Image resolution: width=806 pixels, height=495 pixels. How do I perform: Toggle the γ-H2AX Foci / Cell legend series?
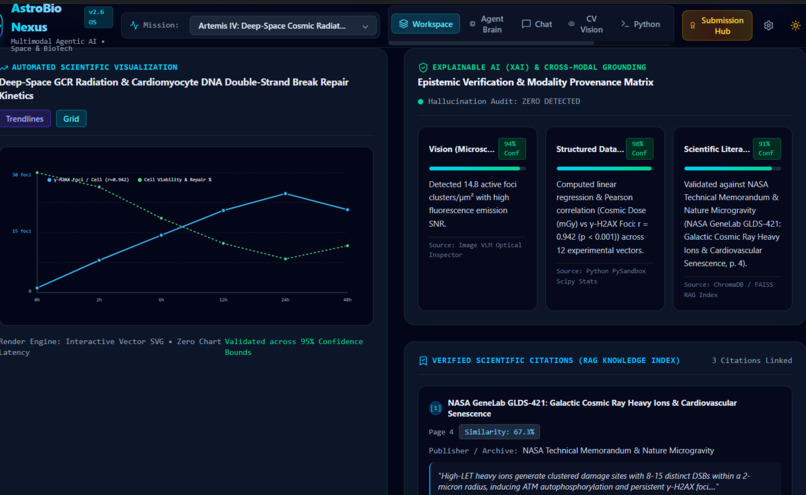(88, 180)
